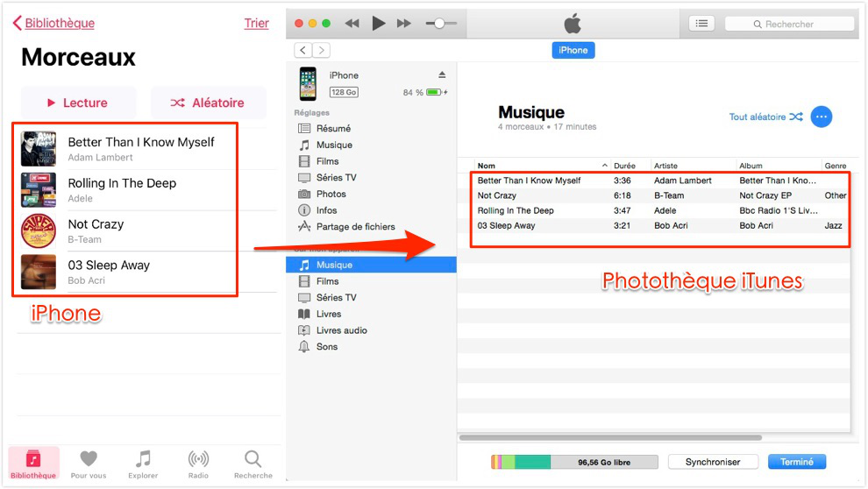Select highlighted Musique on device section

pyautogui.click(x=371, y=265)
